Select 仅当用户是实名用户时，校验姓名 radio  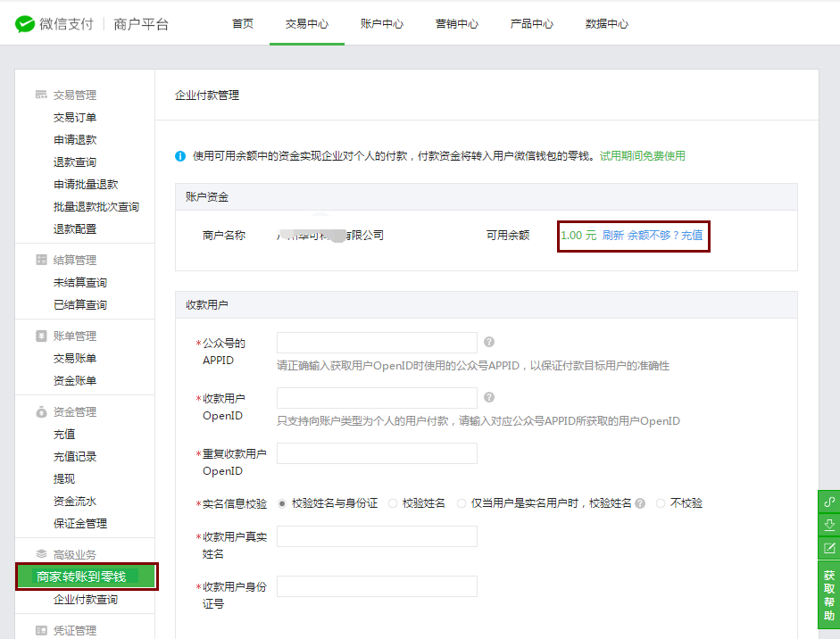pyautogui.click(x=462, y=503)
